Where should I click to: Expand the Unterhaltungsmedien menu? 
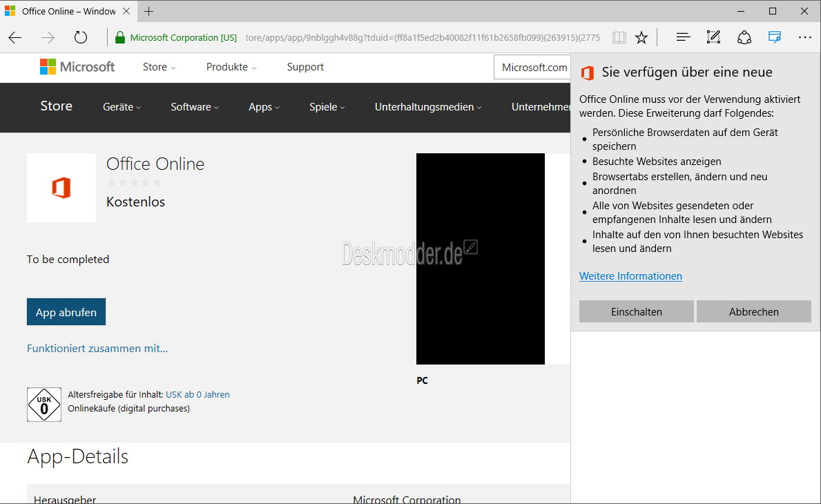pos(428,107)
